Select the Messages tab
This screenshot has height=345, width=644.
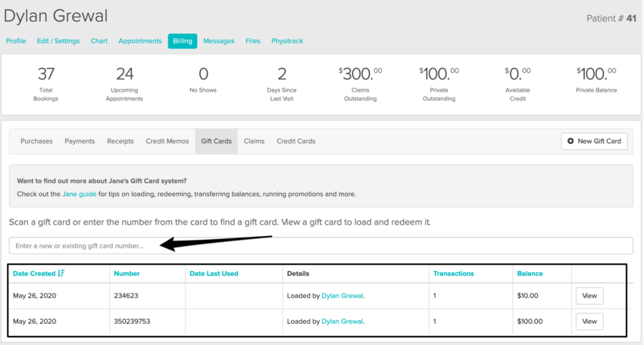[218, 41]
